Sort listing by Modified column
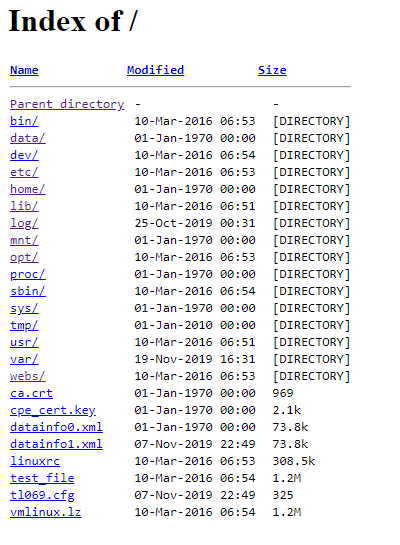Viewport: 400px width, 545px height. (155, 70)
